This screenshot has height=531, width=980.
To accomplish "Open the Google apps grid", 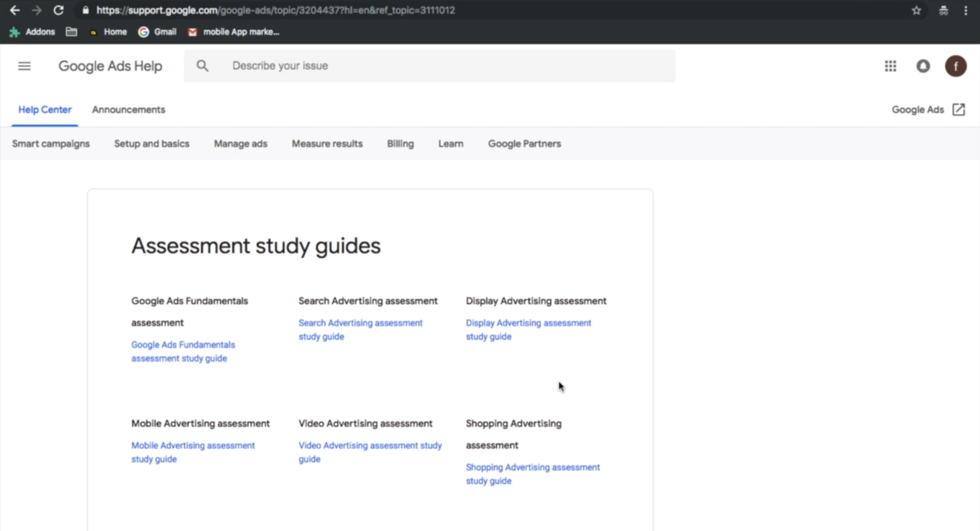I will point(890,66).
